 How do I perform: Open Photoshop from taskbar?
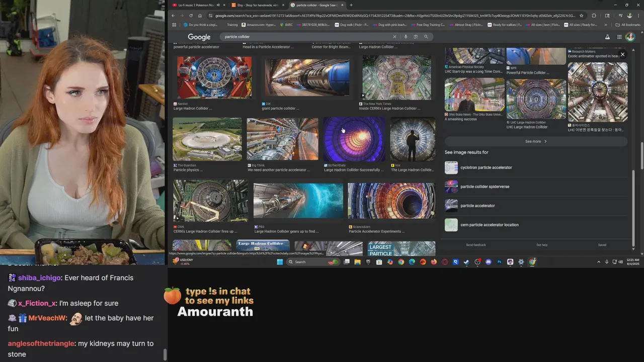pos(499,262)
